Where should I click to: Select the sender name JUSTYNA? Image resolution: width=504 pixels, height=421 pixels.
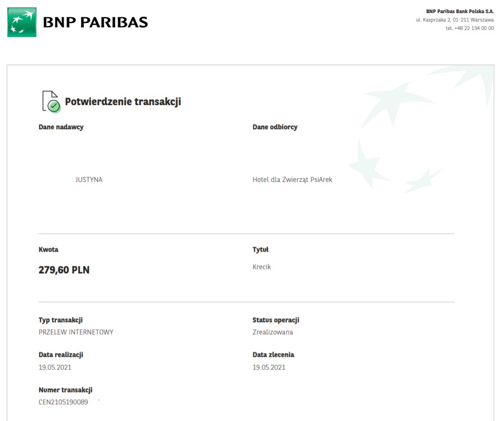(89, 180)
